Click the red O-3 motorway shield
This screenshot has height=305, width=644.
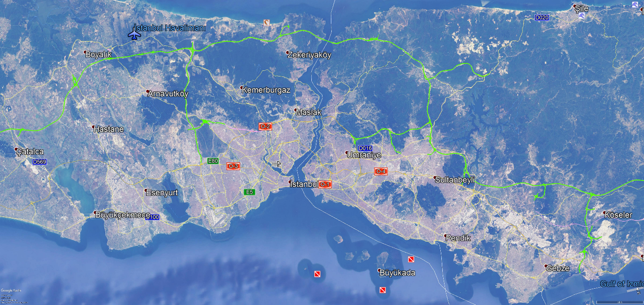click(x=233, y=166)
